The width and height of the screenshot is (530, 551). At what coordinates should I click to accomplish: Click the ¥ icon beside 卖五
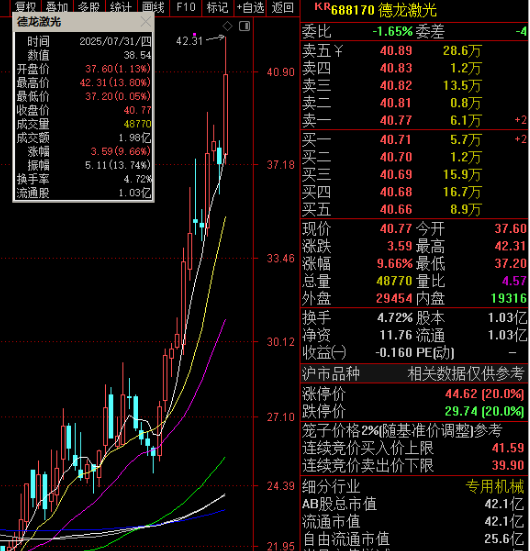pyautogui.click(x=338, y=51)
